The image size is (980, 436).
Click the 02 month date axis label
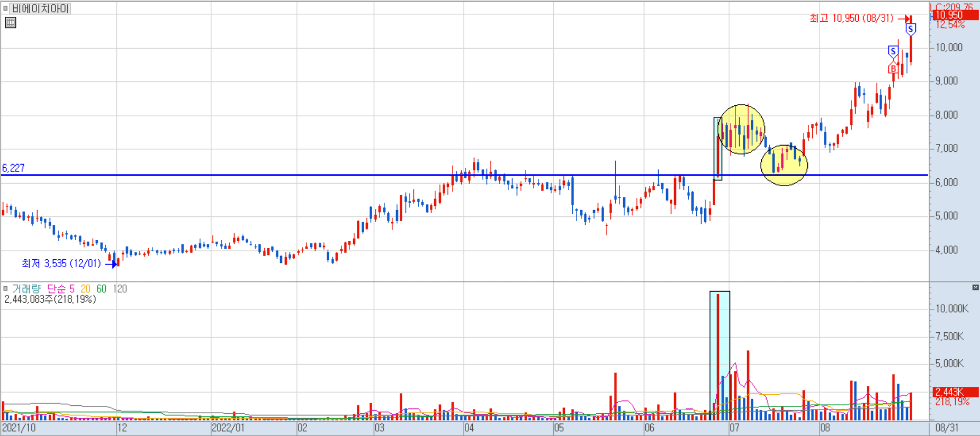coord(302,428)
